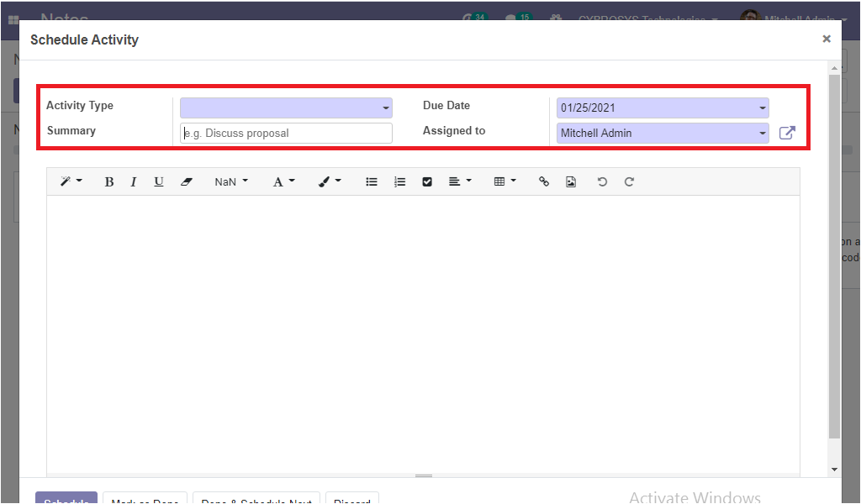861x504 pixels.
Task: Open the NaN font size dropdown
Action: 231,181
